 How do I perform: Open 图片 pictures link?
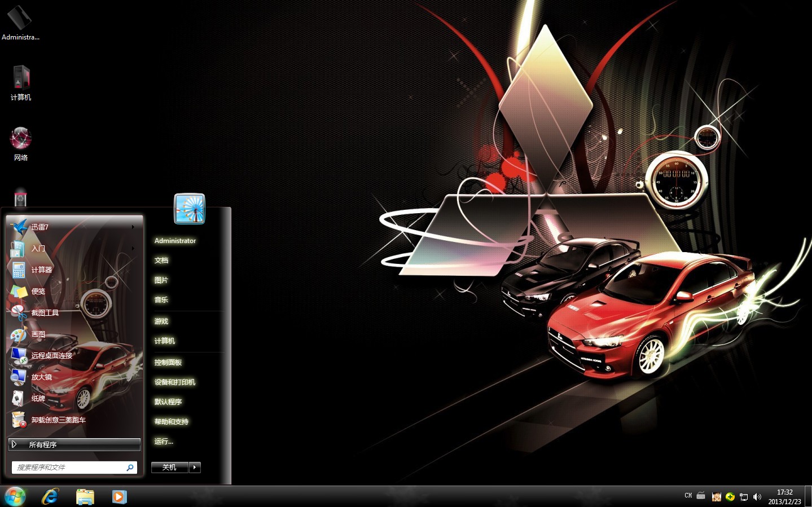[161, 280]
